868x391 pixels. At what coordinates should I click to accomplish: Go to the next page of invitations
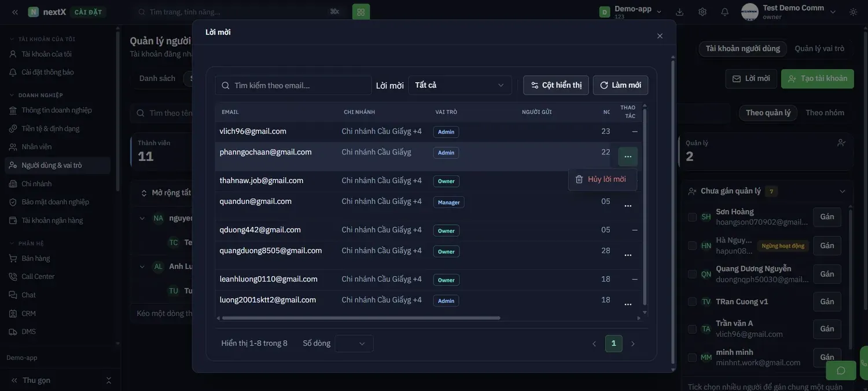tap(633, 344)
